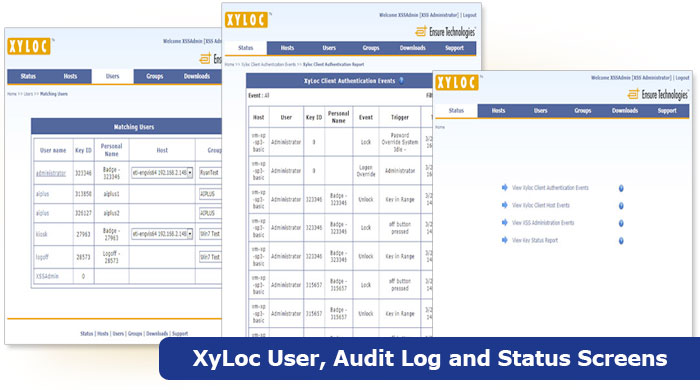
Task: Click Logon Override event cell
Action: pyautogui.click(x=366, y=171)
